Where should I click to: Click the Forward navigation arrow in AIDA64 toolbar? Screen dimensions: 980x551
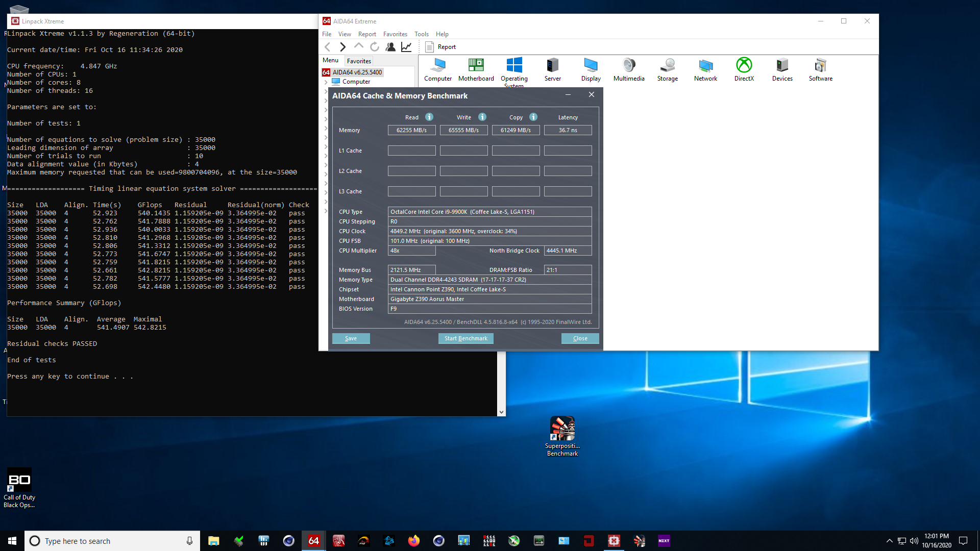point(343,47)
